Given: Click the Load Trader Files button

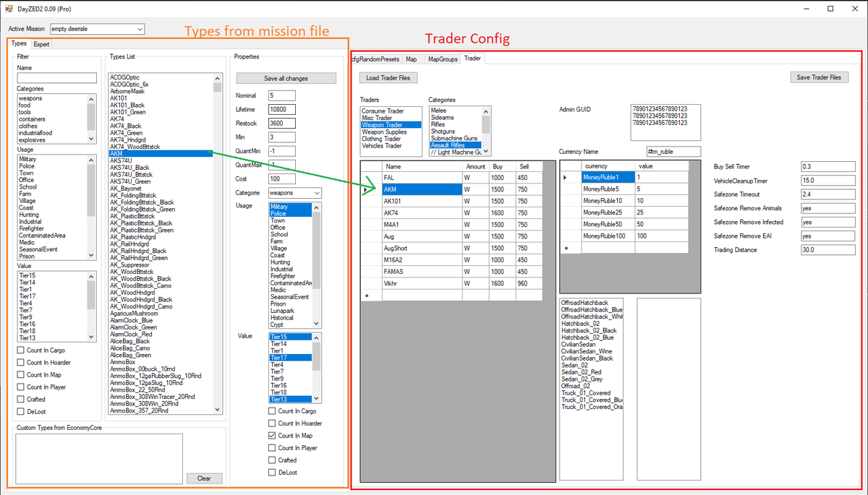Looking at the screenshot, I should 388,77.
